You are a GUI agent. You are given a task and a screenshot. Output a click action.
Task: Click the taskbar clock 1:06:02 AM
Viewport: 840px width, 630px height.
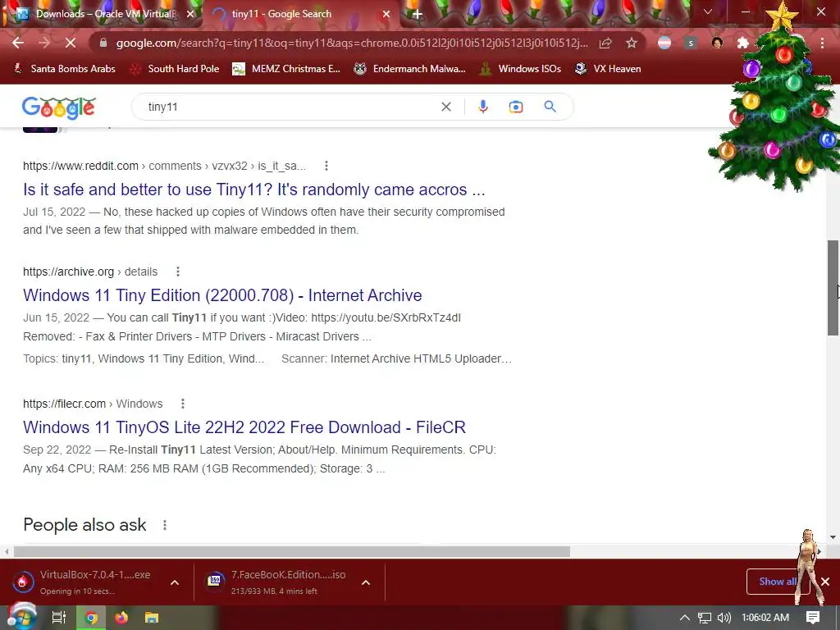coord(765,618)
